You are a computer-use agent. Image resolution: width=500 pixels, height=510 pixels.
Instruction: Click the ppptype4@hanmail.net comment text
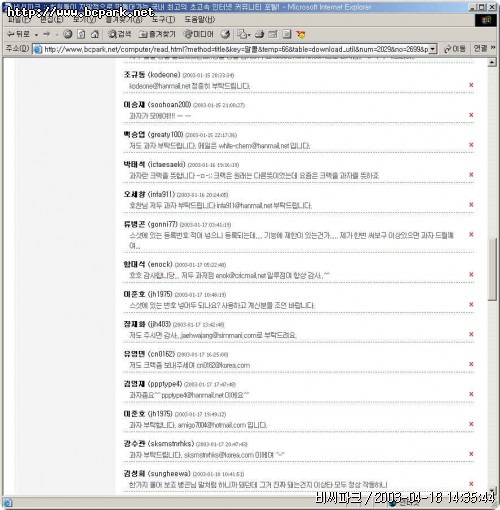[189, 395]
